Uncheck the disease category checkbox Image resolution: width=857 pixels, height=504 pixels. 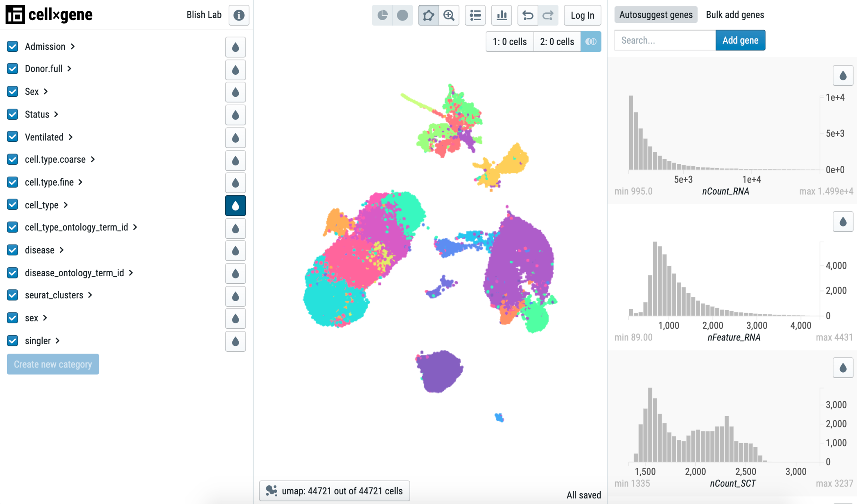click(x=12, y=250)
